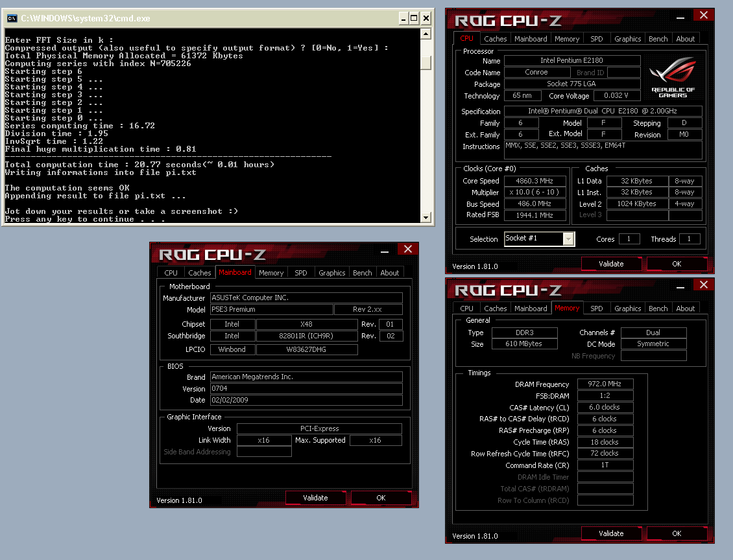Open SPD tab in Mainboard window
This screenshot has height=560, width=733.
pos(300,273)
